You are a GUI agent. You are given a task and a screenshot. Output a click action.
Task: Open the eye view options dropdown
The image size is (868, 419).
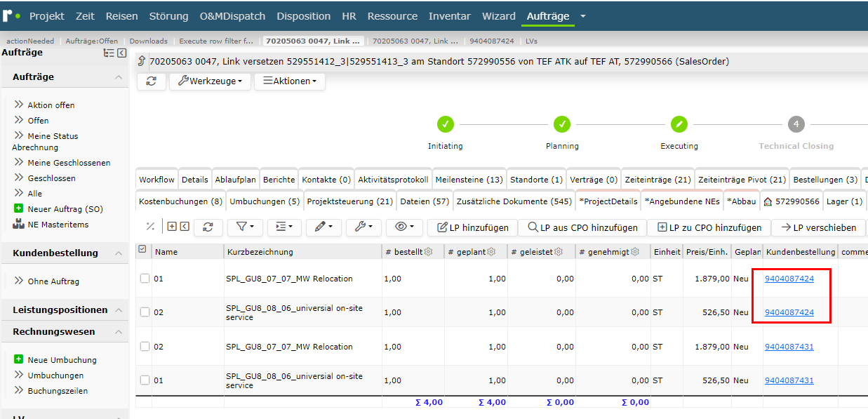tap(405, 227)
